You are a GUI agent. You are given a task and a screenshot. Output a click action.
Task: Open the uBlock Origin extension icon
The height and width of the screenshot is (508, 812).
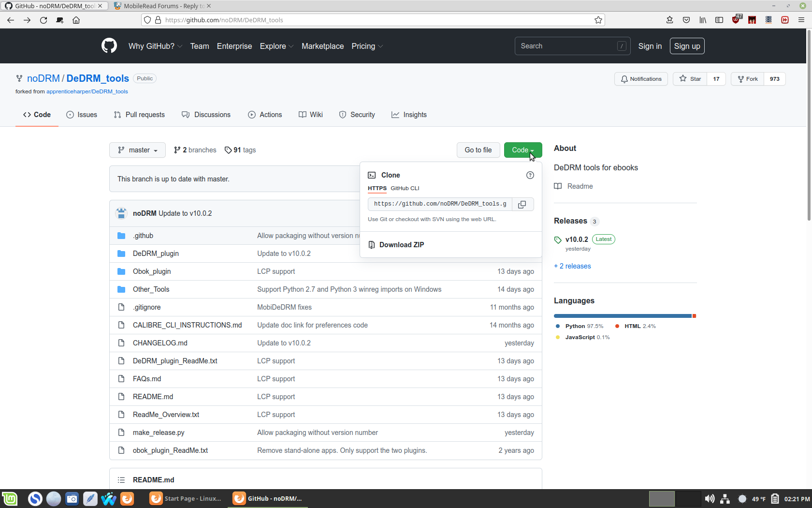click(x=736, y=20)
